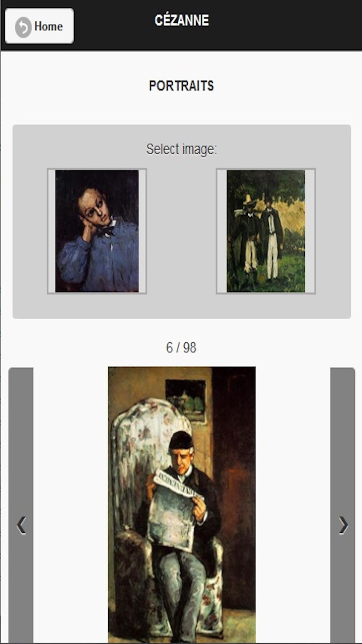
Task: Tap the left gray navigation strip
Action: click(x=21, y=505)
